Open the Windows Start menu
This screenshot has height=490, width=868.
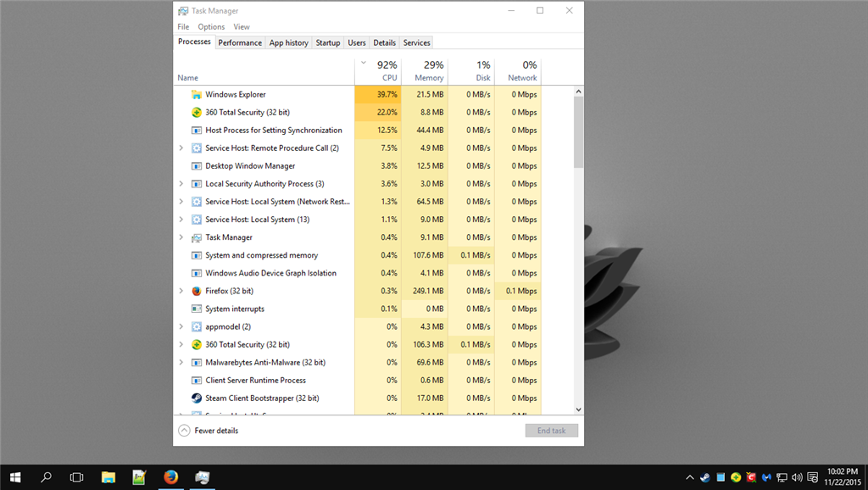click(x=15, y=476)
